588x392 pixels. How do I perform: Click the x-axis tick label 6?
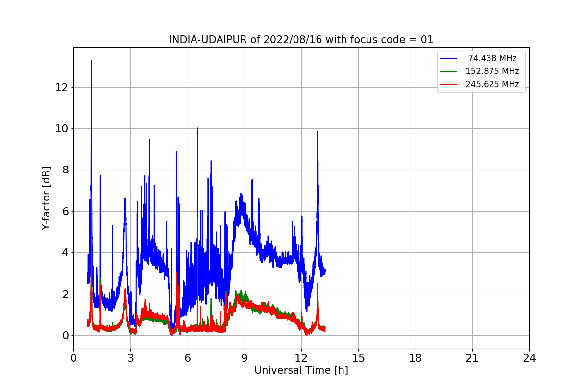[188, 358]
